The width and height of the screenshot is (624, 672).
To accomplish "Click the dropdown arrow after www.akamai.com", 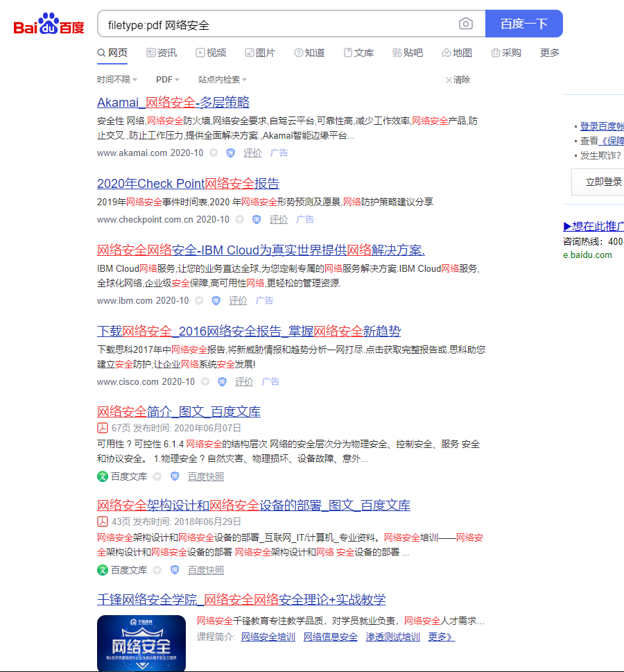I will tap(214, 153).
